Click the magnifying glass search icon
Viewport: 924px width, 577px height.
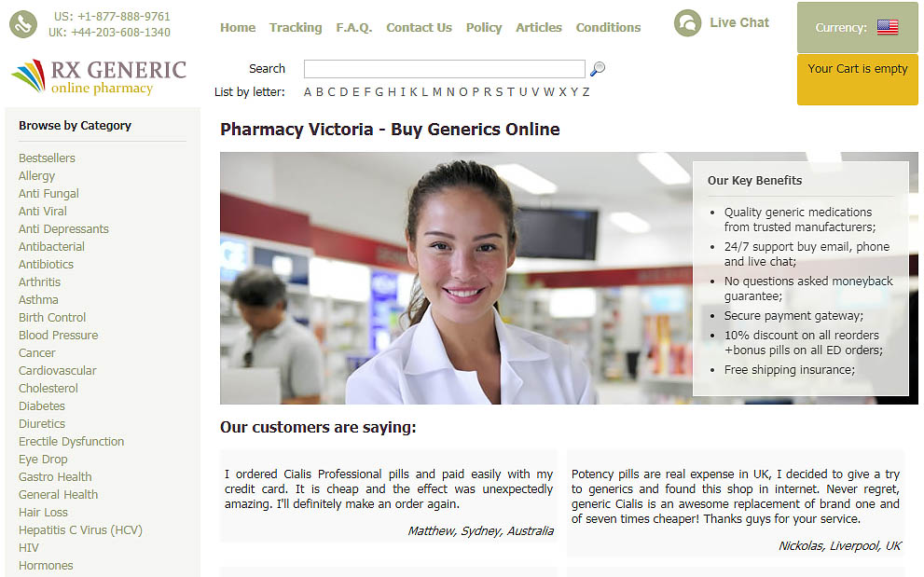[x=598, y=69]
